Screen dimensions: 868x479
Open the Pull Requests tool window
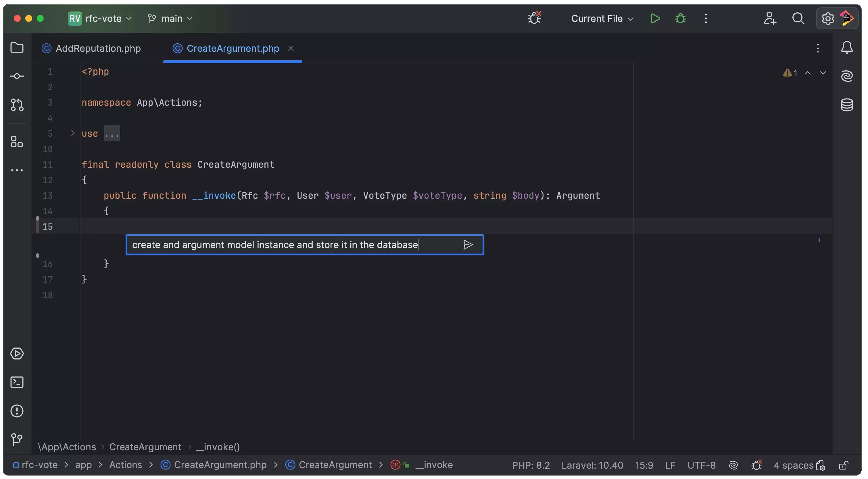17,105
